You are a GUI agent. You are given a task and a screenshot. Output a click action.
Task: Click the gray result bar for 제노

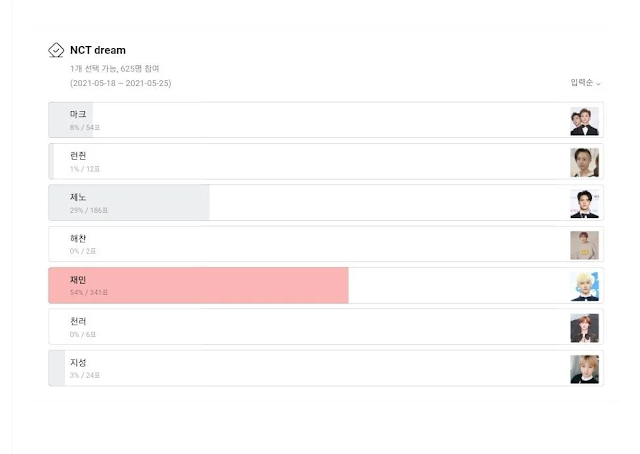(x=129, y=203)
